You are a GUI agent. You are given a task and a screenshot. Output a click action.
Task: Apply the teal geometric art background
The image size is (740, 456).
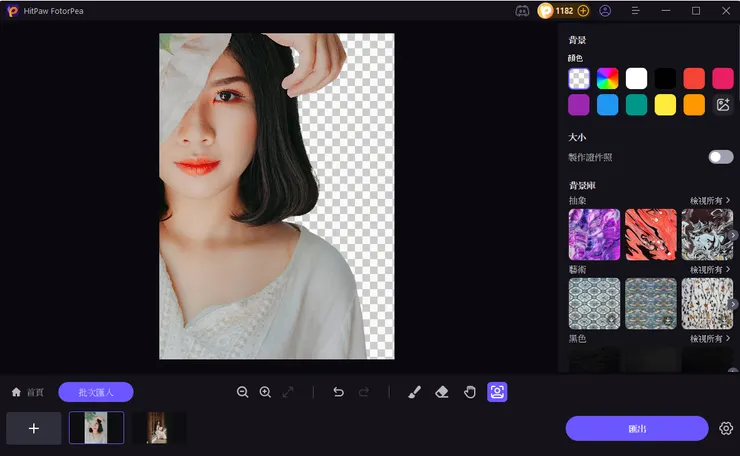594,304
